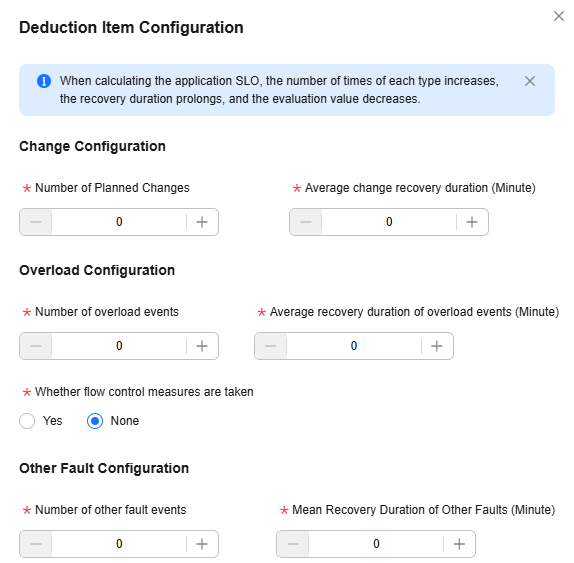Decrease Average recovery duration of overload events
This screenshot has height=563, width=574.
[x=271, y=346]
